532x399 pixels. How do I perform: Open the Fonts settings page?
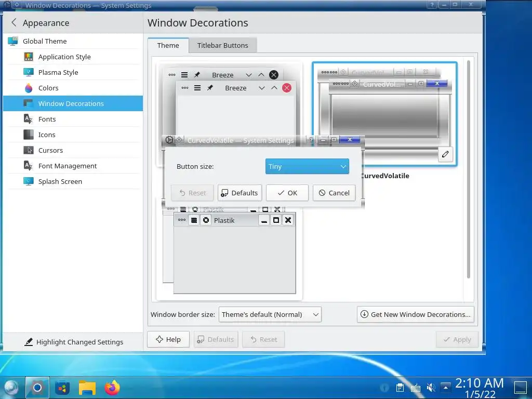[73, 119]
